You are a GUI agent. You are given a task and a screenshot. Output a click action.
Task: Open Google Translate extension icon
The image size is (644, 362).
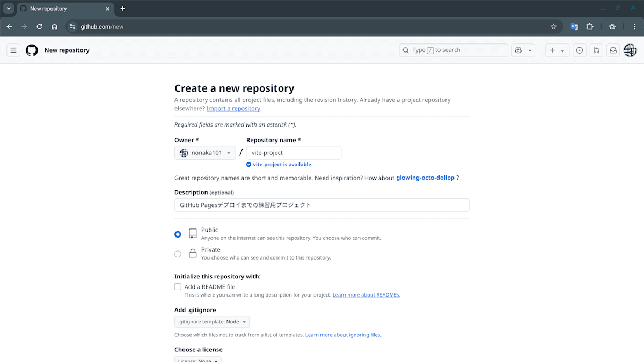point(574,27)
